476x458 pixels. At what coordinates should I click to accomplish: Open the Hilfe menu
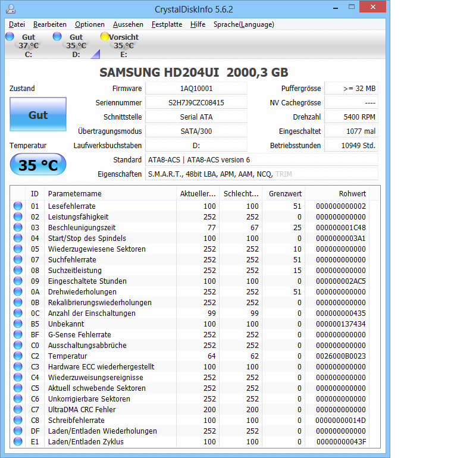(x=198, y=24)
